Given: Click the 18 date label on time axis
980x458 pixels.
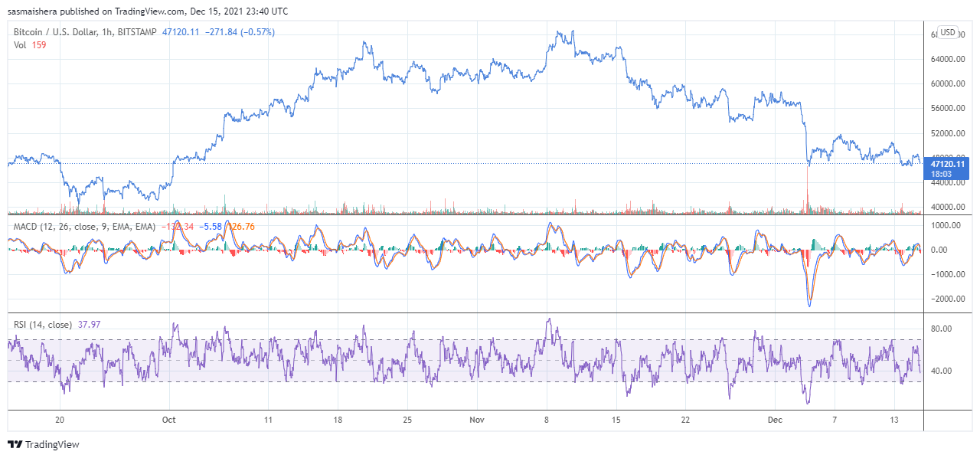Looking at the screenshot, I should (337, 420).
